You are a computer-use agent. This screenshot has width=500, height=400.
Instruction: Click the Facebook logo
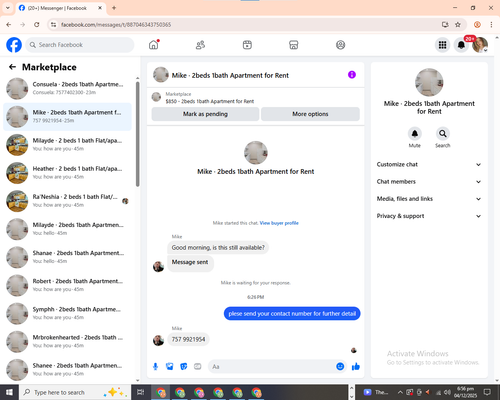14,45
